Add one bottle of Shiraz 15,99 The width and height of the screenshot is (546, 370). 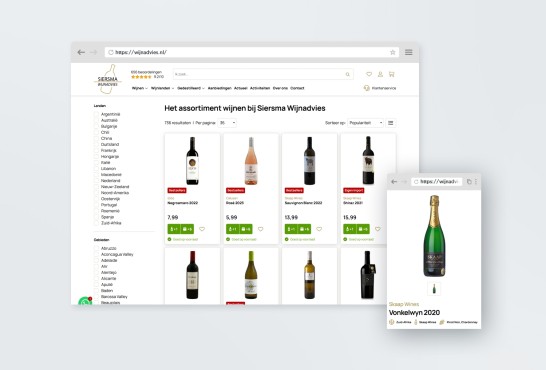pos(350,229)
